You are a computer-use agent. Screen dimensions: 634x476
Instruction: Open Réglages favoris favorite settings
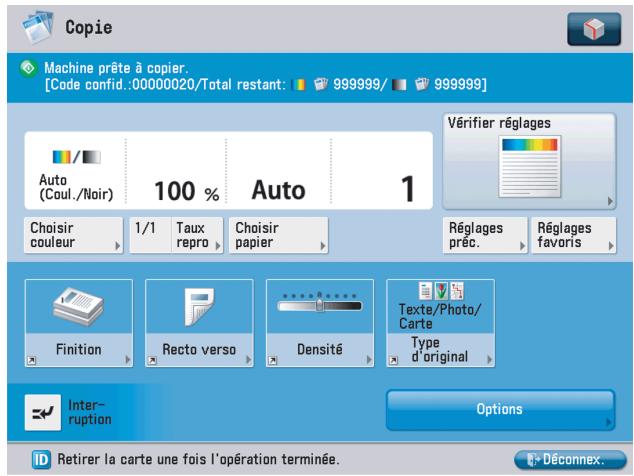pos(574,235)
